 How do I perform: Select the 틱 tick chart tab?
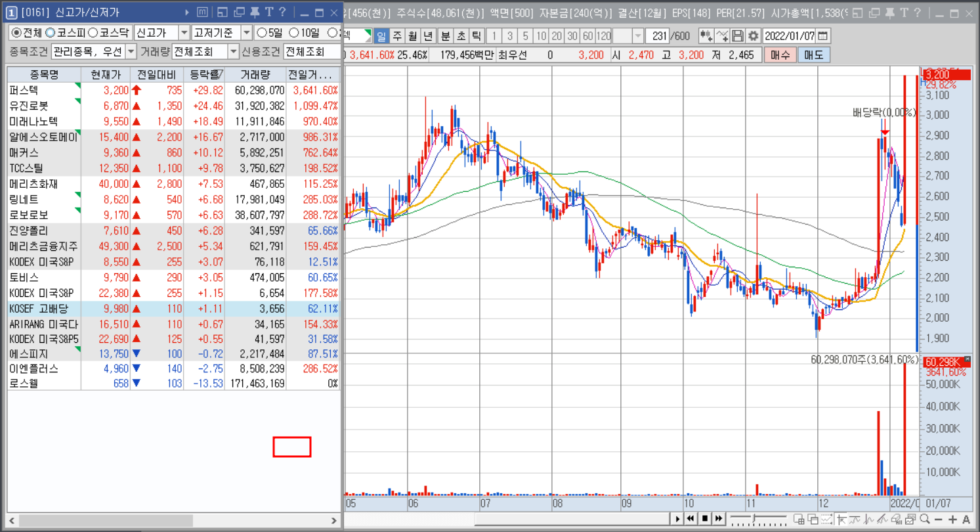[x=477, y=35]
